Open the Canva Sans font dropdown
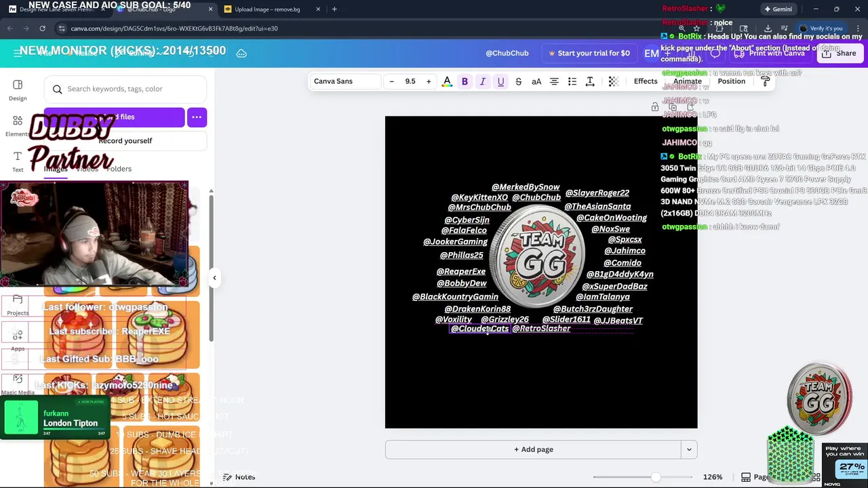Image resolution: width=868 pixels, height=488 pixels. click(344, 81)
